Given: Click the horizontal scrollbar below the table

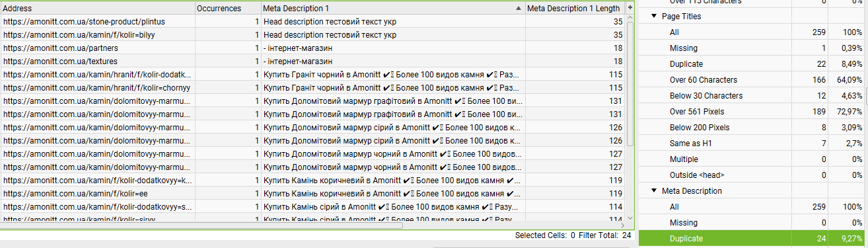Looking at the screenshot, I should click(201, 226).
